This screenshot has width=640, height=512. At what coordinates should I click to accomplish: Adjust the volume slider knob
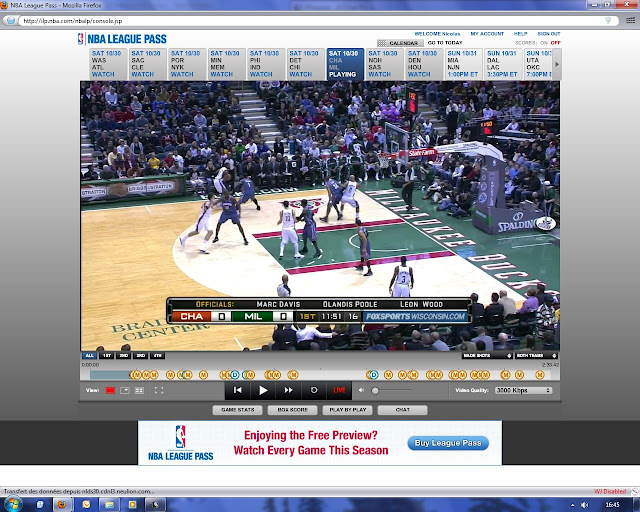pos(375,391)
